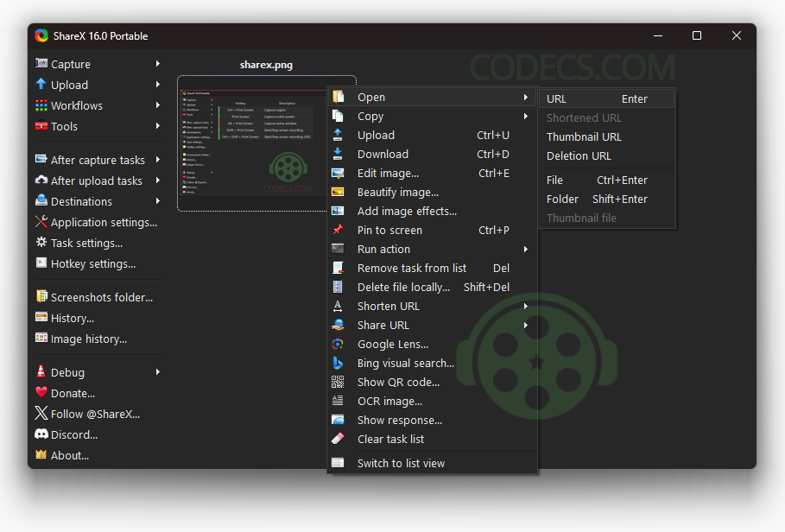Click the Show QR code icon

338,382
